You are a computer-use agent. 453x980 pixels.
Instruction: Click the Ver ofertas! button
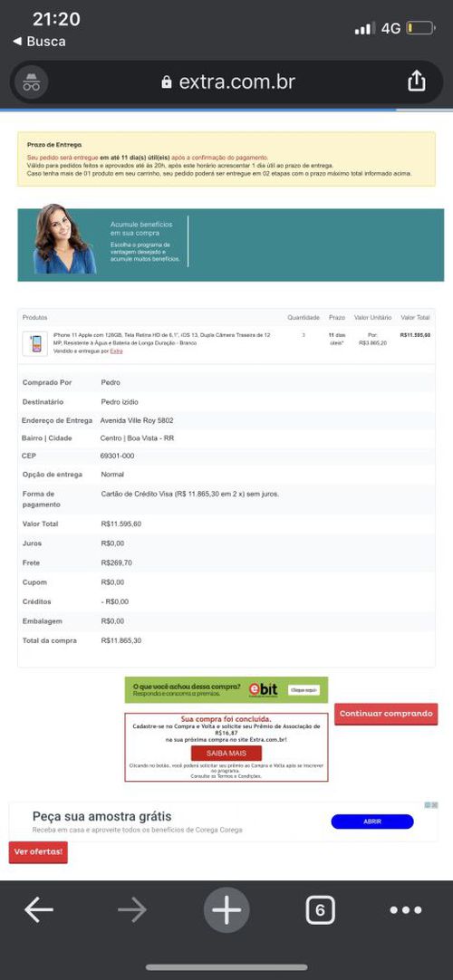tap(38, 852)
